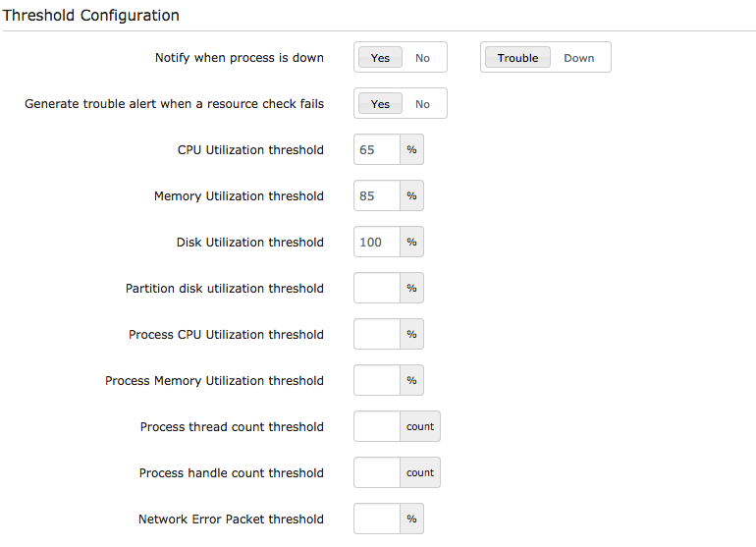
Task: Click the Threshold Configuration heading
Action: tap(91, 16)
